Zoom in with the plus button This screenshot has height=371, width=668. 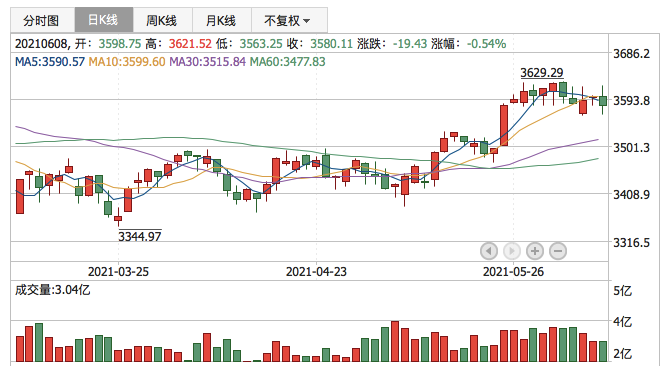click(x=535, y=251)
